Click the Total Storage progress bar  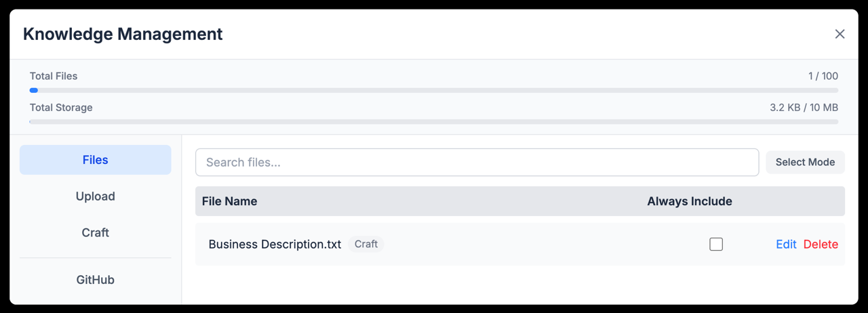[x=434, y=122]
